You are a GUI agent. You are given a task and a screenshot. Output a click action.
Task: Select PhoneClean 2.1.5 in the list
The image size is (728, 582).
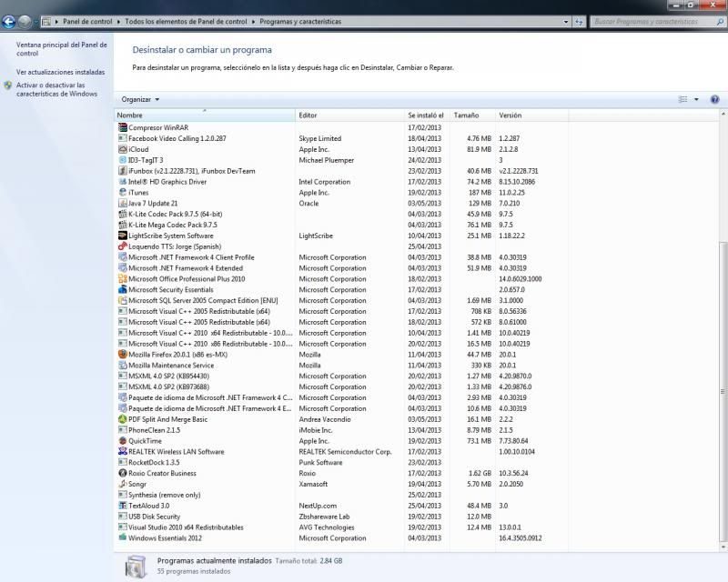[x=341, y=430]
